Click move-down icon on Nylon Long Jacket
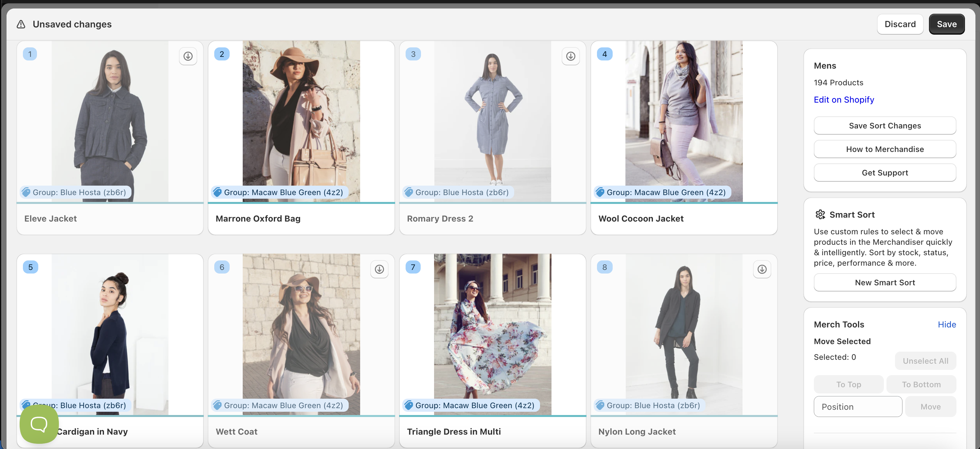 [761, 269]
